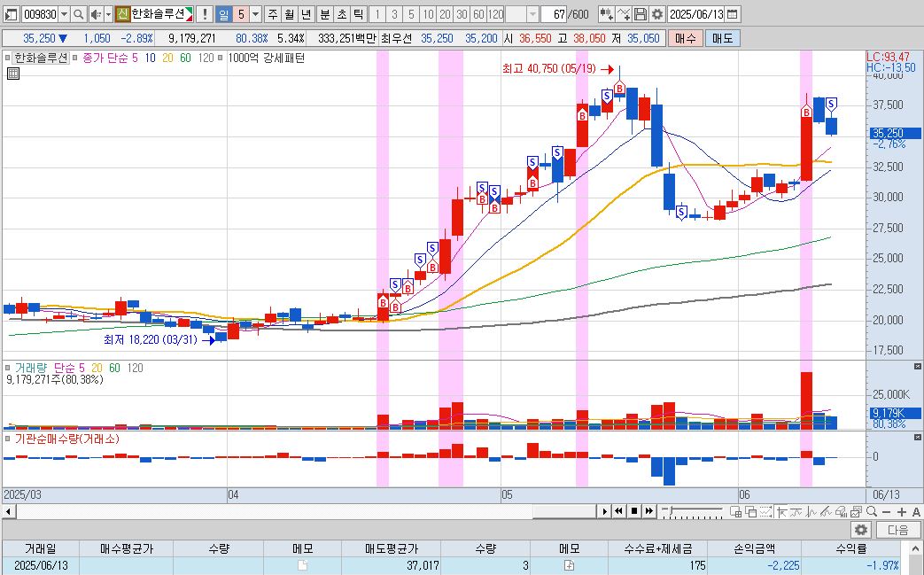Rewind chart replay with double-left arrows
This screenshot has height=575, width=924.
618,511
